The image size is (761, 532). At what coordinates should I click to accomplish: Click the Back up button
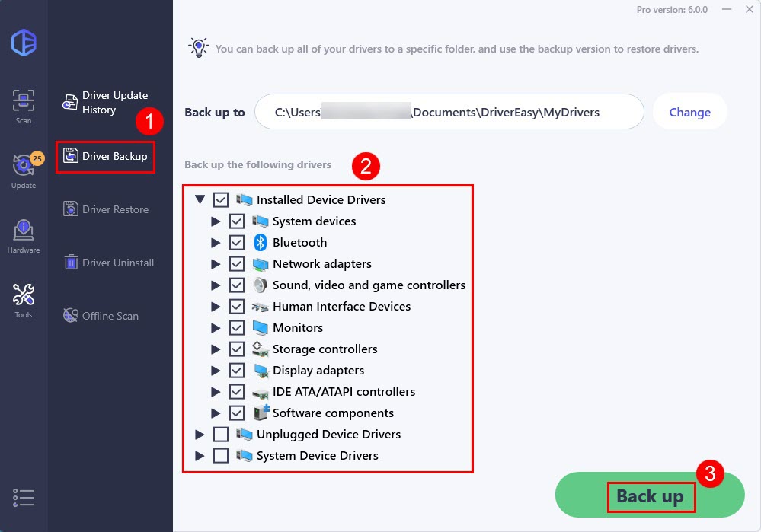point(650,496)
